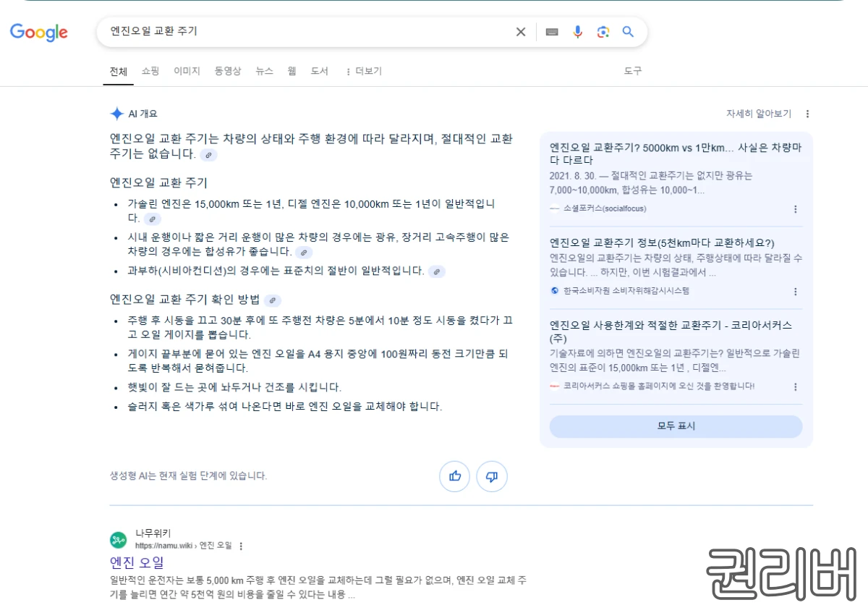The image size is (868, 613).
Task: Start voice search with the microphone icon
Action: 577,32
